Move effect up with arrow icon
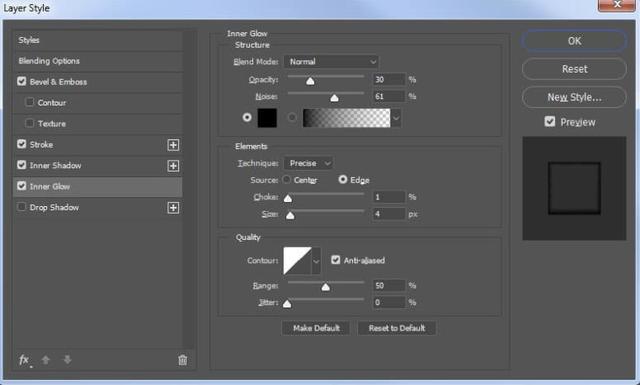640x385 pixels. tap(46, 360)
